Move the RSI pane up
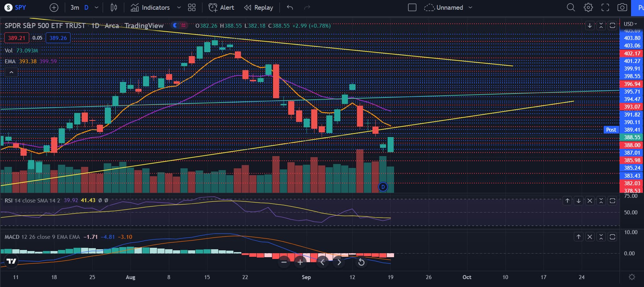Screen dimensions: 644x287 coord(567,201)
